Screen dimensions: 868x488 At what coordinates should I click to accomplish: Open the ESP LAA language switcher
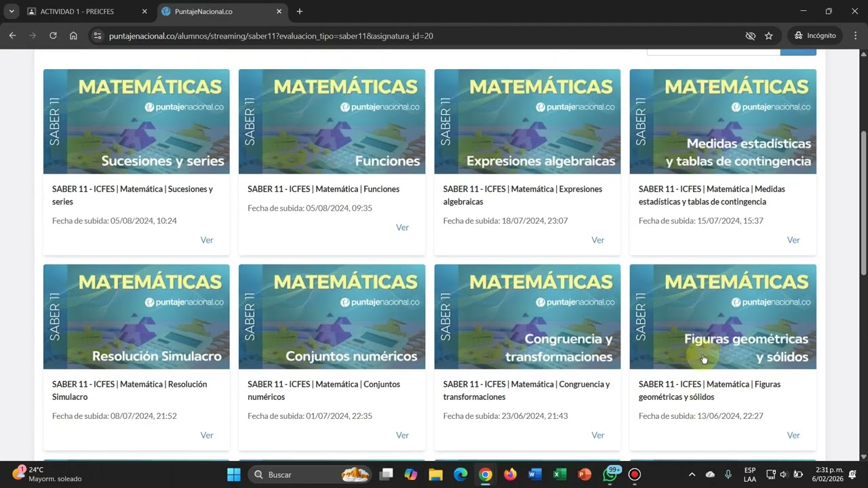(750, 474)
